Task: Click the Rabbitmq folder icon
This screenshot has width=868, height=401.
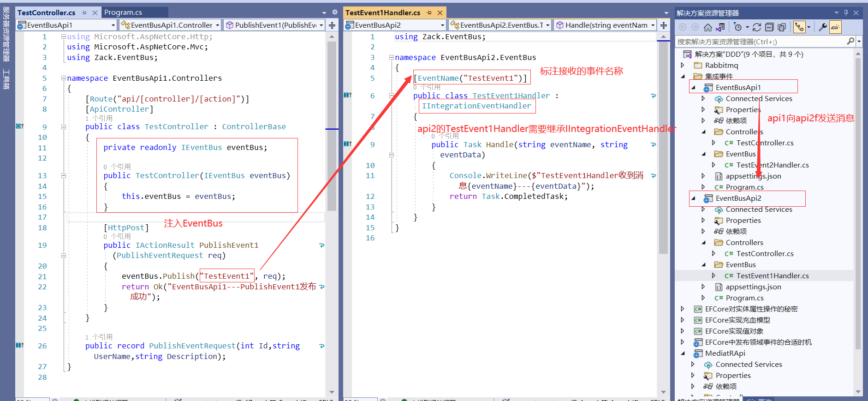Action: pos(698,66)
